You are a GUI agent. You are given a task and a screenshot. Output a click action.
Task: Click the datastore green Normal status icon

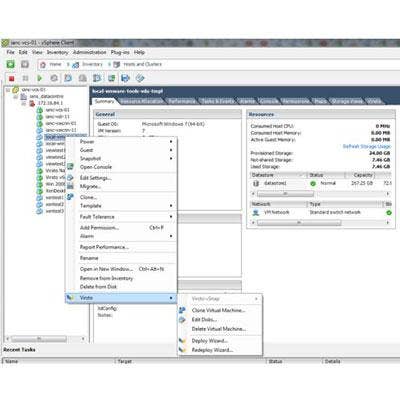(x=313, y=183)
